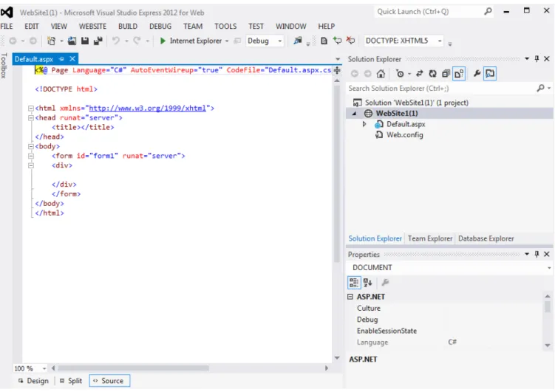
Task: Click the Open File toolbar icon
Action: pyautogui.click(x=72, y=41)
